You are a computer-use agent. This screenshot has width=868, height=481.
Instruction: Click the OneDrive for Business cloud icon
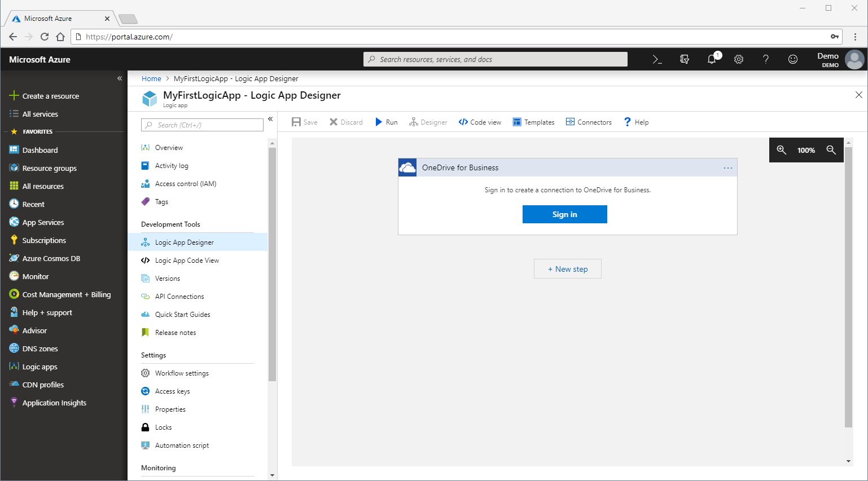pyautogui.click(x=407, y=167)
